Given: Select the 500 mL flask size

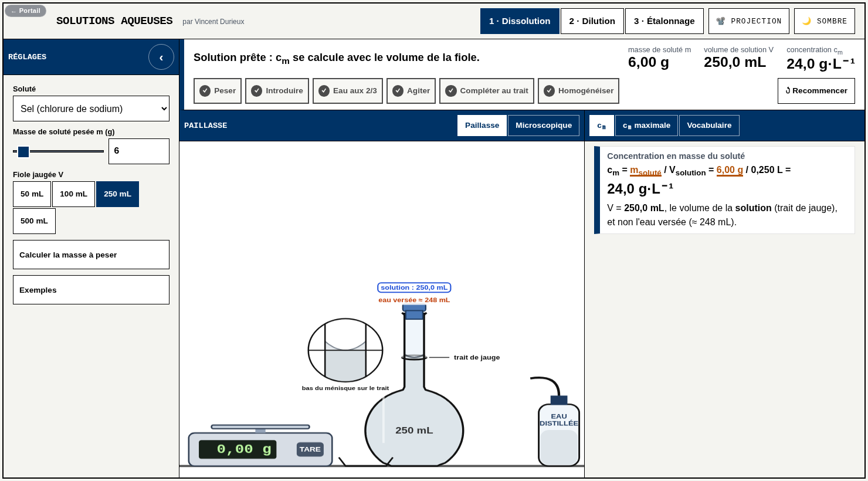Looking at the screenshot, I should coord(34,221).
